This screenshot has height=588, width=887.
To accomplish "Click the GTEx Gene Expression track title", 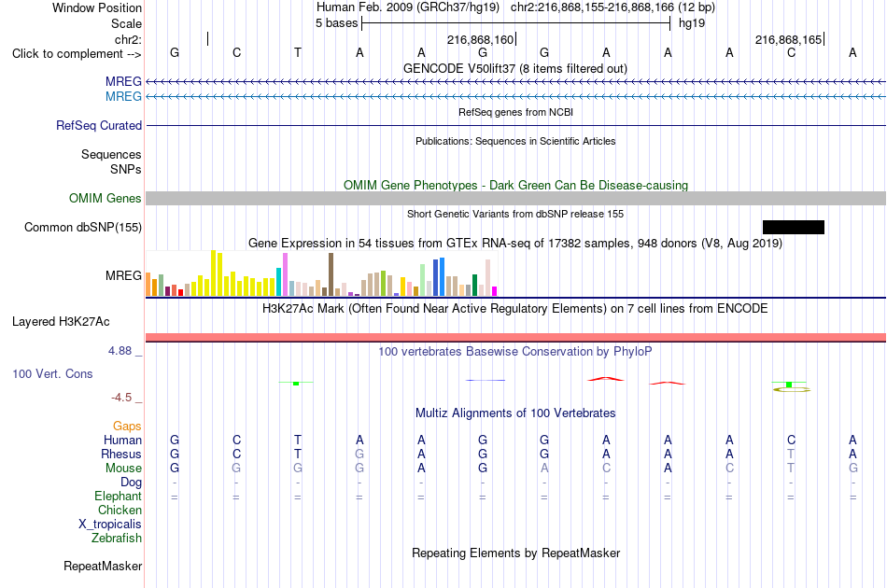I will (x=515, y=244).
